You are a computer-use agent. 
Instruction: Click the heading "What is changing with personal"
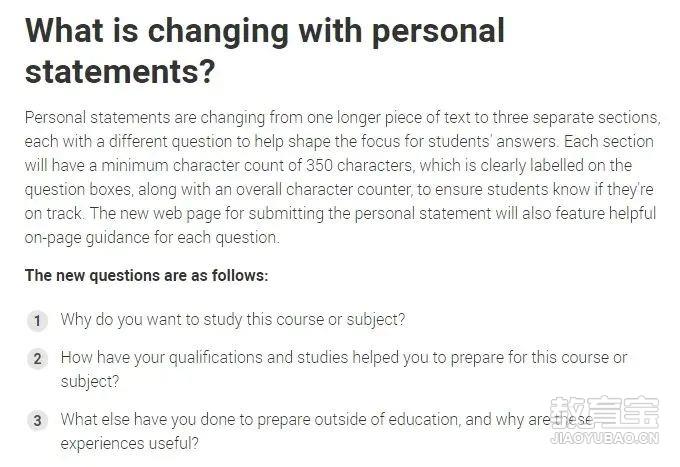(x=265, y=31)
